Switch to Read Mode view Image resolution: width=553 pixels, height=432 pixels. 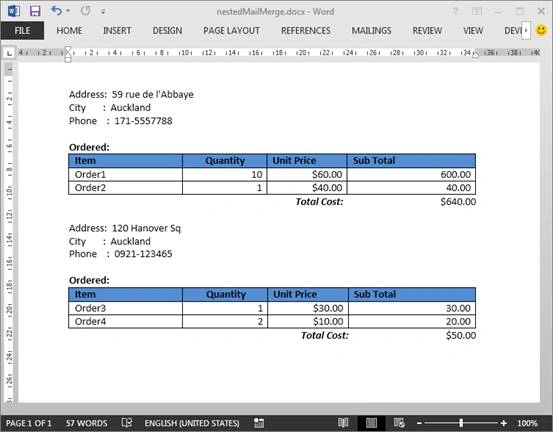pyautogui.click(x=343, y=422)
